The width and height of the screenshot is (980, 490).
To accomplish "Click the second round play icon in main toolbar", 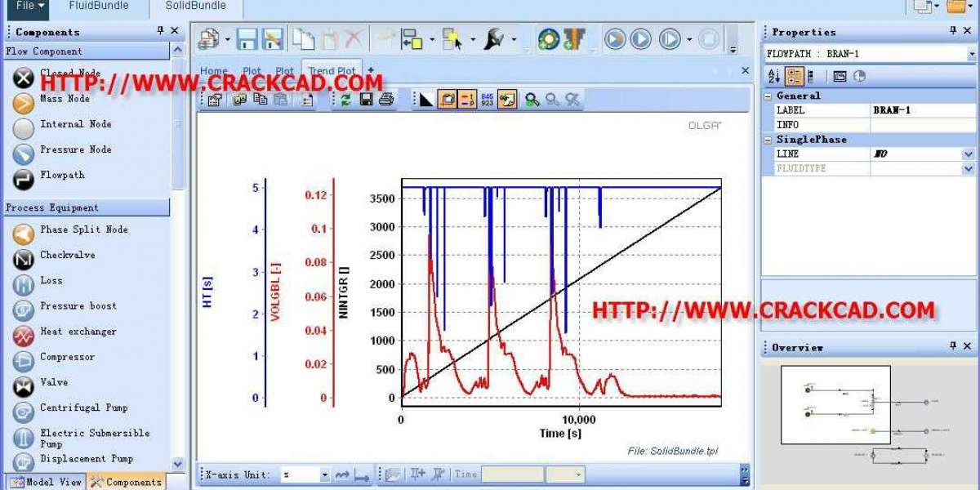I will (641, 39).
